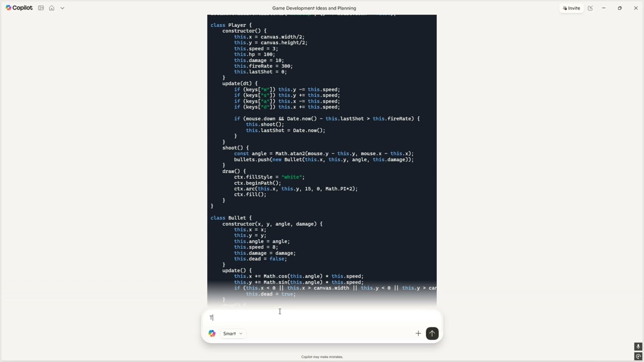Click the 'this.lastShot = Date.now();' line
Image resolution: width=644 pixels, height=362 pixels.
(285, 130)
